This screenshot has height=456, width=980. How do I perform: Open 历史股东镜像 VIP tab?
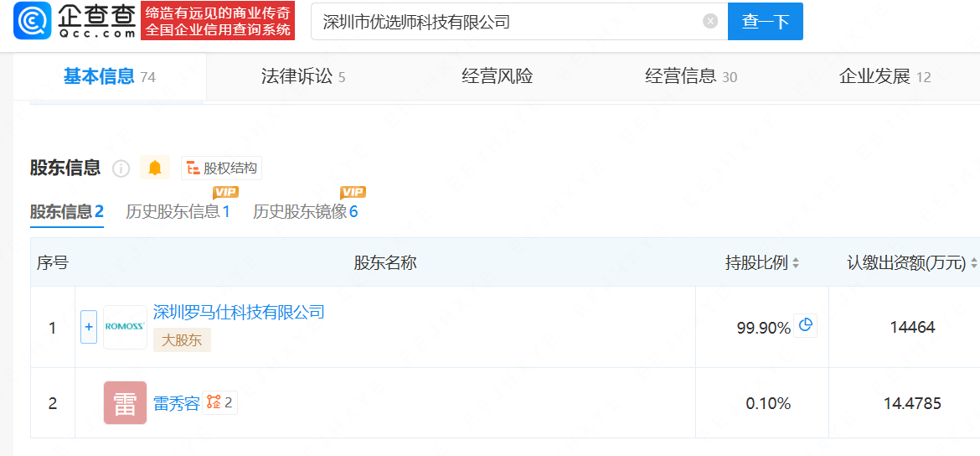pos(306,212)
